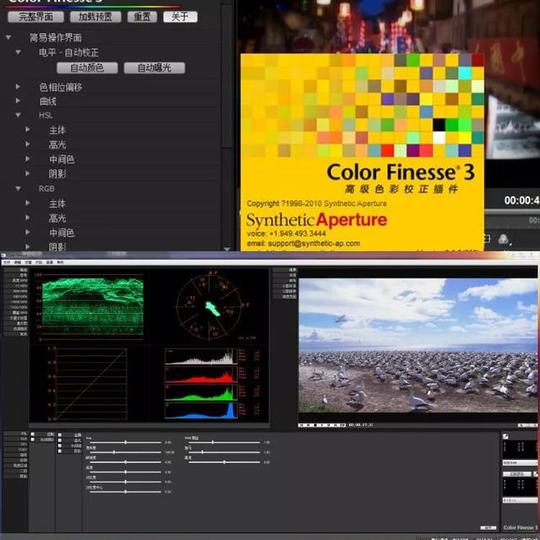Adjust the 对比度 contrast slider
This screenshot has height=540, width=540.
126,482
